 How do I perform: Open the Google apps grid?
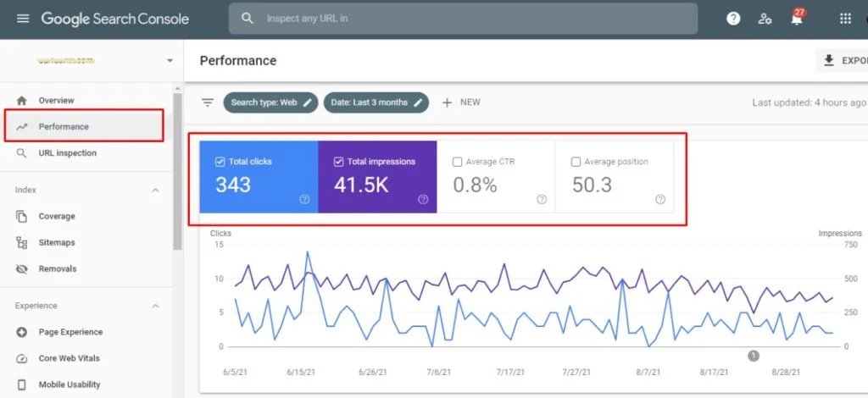pyautogui.click(x=845, y=19)
